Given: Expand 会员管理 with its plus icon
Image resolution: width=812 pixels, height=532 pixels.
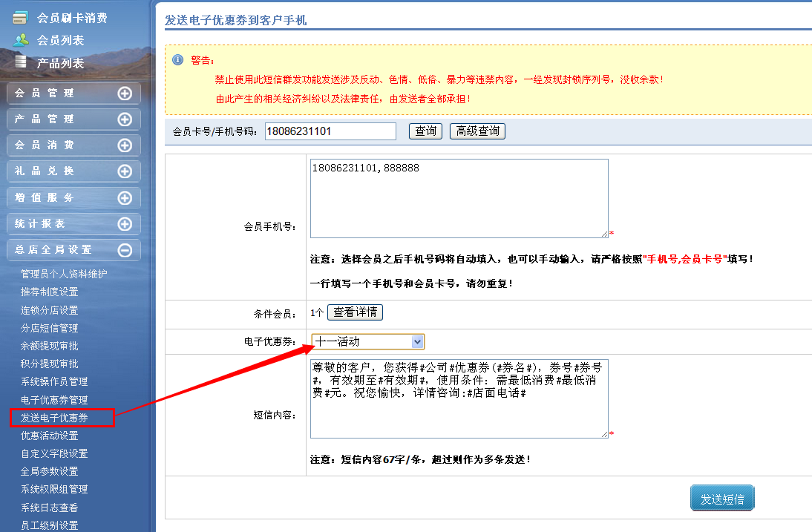Looking at the screenshot, I should pos(125,93).
